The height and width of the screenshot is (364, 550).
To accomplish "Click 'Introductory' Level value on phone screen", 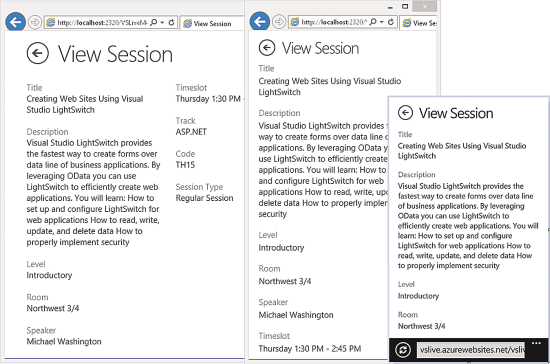I will coord(418,296).
